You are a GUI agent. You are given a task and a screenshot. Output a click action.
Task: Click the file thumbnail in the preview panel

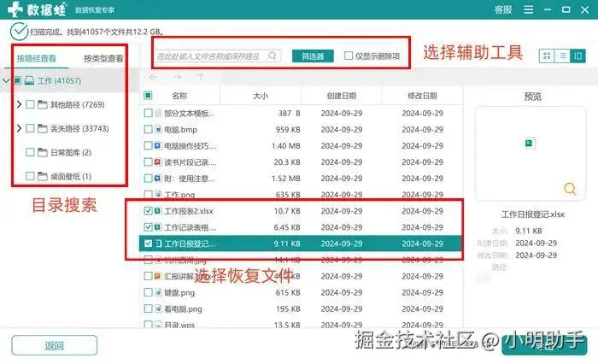(x=530, y=143)
